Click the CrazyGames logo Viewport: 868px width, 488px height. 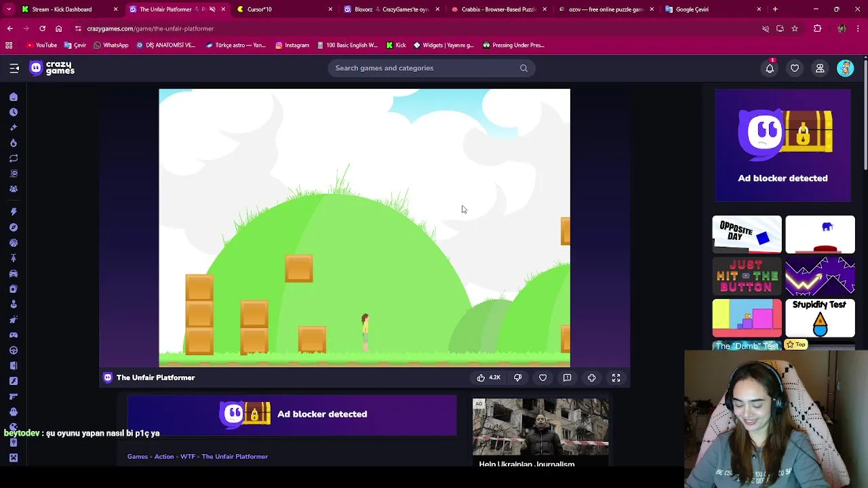click(x=52, y=68)
